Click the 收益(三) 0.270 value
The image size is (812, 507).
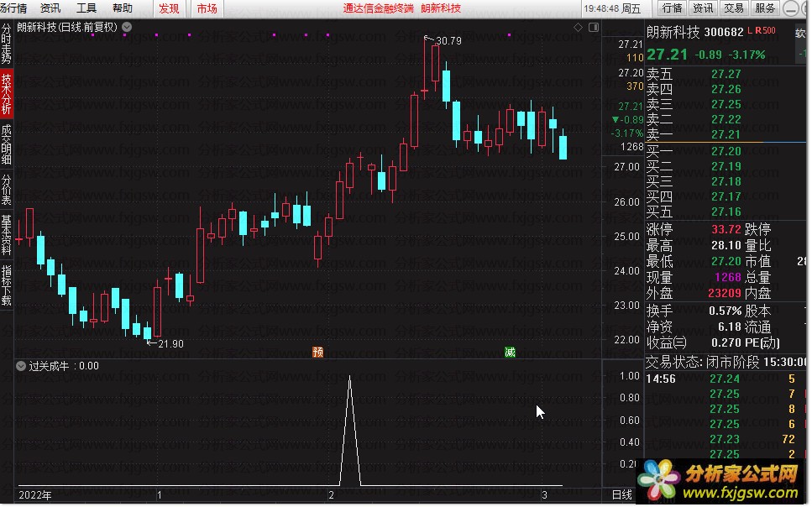[726, 342]
